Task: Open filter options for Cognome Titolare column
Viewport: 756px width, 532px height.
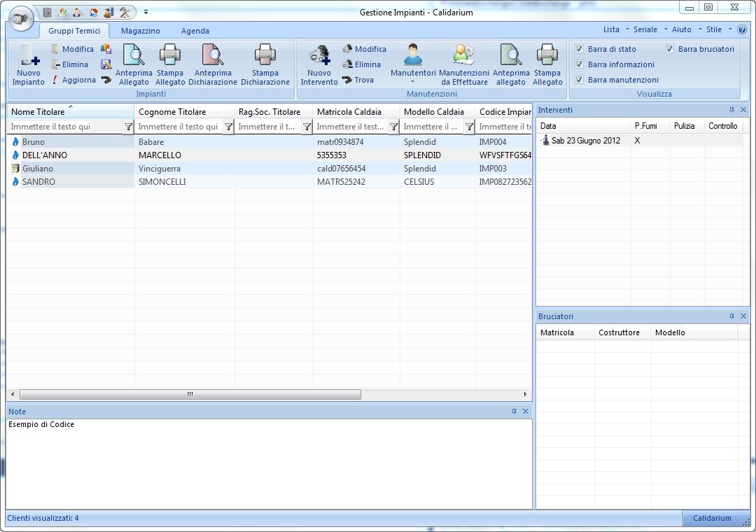Action: pos(228,127)
